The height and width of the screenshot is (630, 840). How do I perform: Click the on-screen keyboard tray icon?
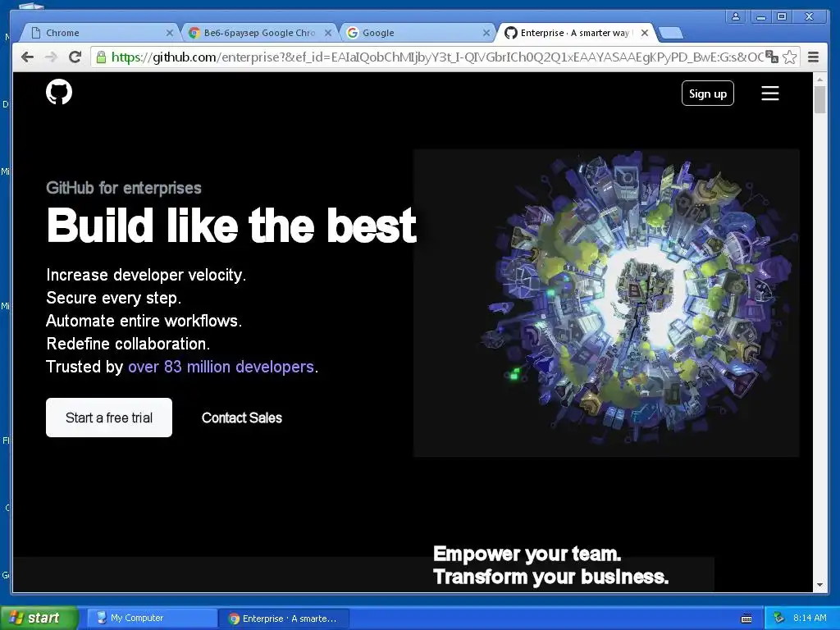click(746, 619)
